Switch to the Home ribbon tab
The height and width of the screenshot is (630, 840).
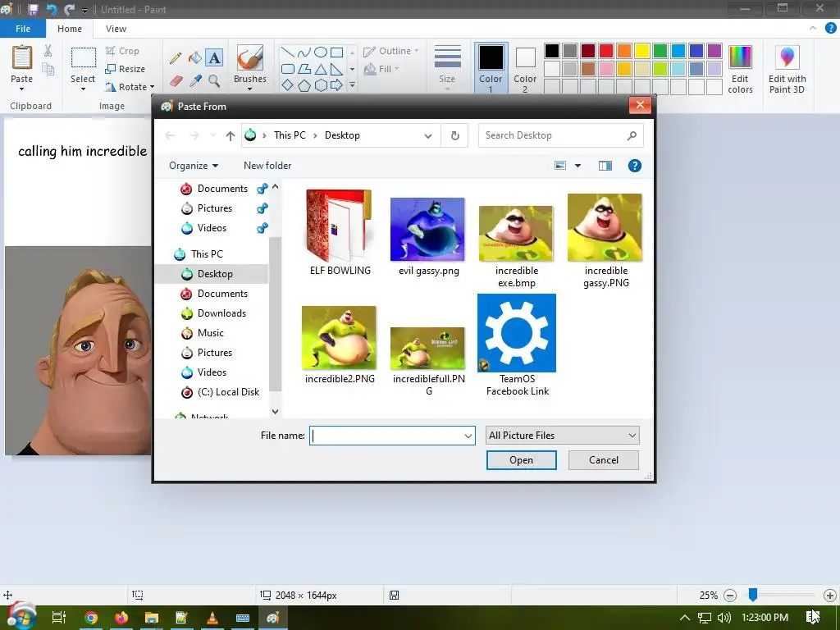click(x=70, y=29)
